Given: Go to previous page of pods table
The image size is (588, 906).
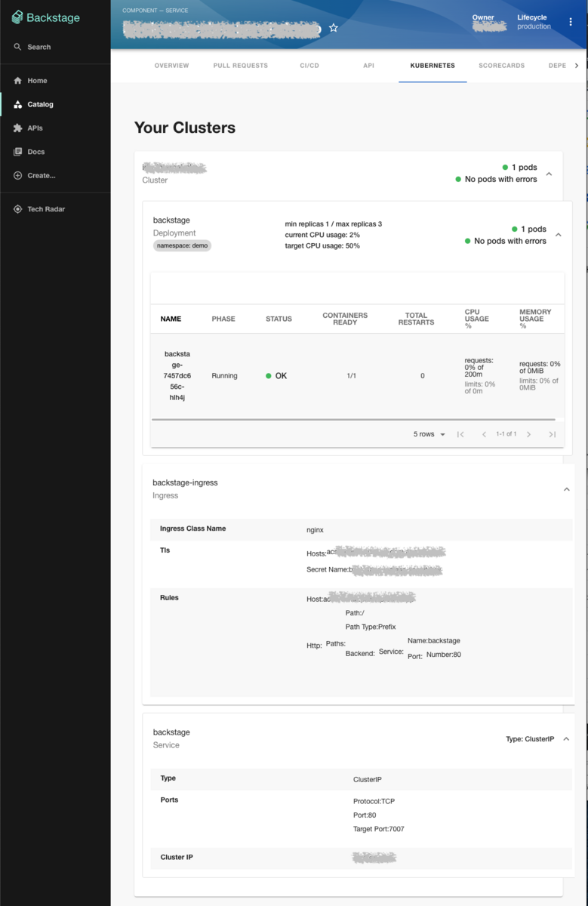Looking at the screenshot, I should pos(484,434).
